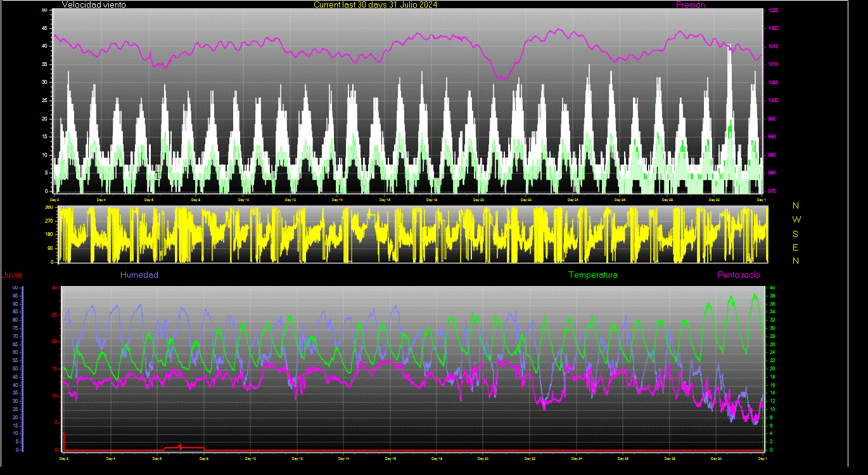
Task: Click the 'Day 20' label under the wind speed chart
Action: 478,200
